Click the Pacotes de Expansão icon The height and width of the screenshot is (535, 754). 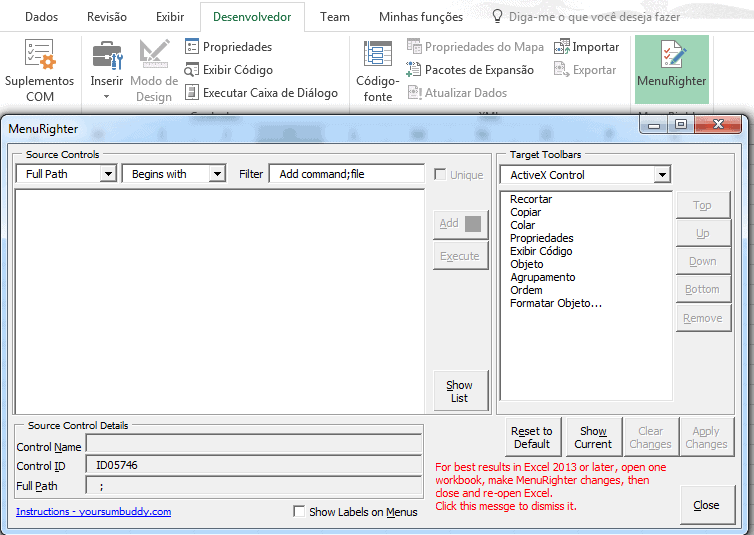(414, 70)
